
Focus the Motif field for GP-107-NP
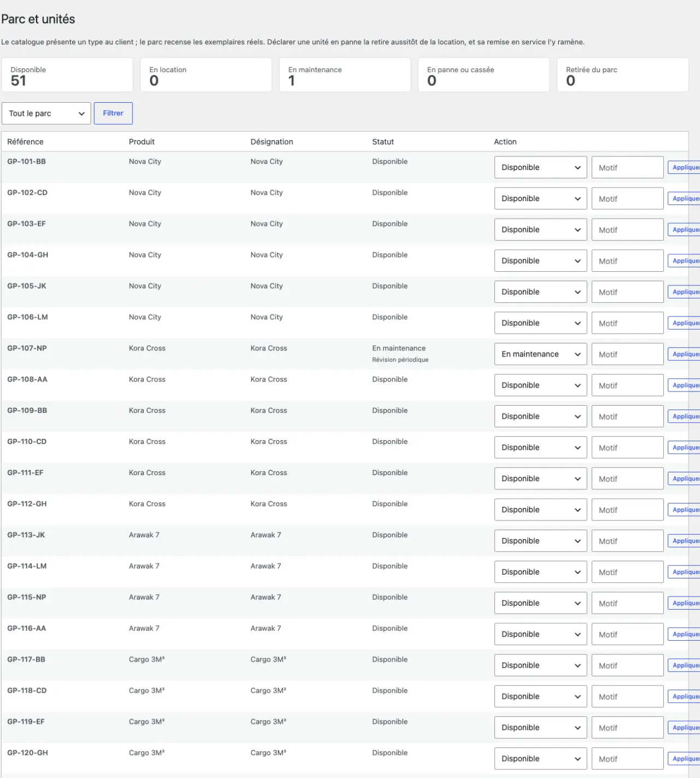pyautogui.click(x=628, y=354)
